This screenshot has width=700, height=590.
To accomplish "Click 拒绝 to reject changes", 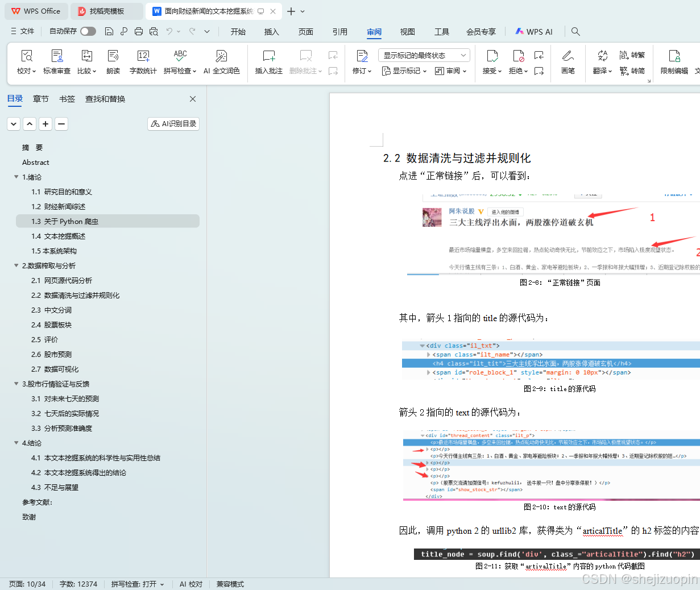I will coord(518,62).
